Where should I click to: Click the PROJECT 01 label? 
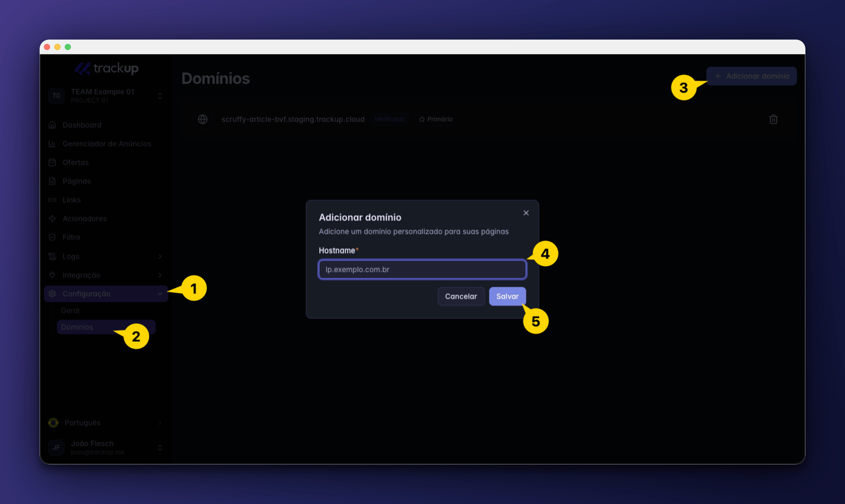[89, 100]
